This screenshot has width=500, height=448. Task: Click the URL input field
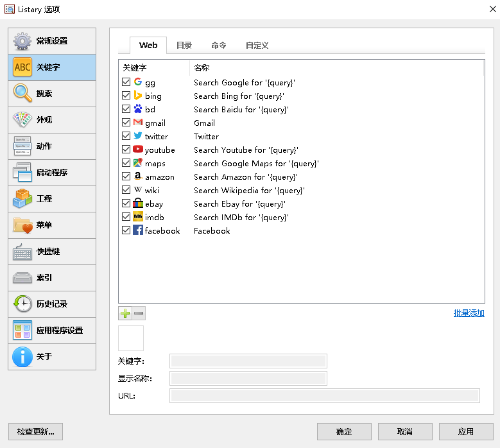pyautogui.click(x=325, y=396)
